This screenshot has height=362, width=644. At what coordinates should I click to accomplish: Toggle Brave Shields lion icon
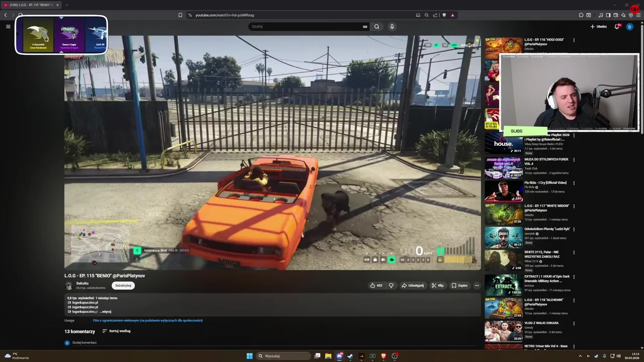pyautogui.click(x=444, y=15)
